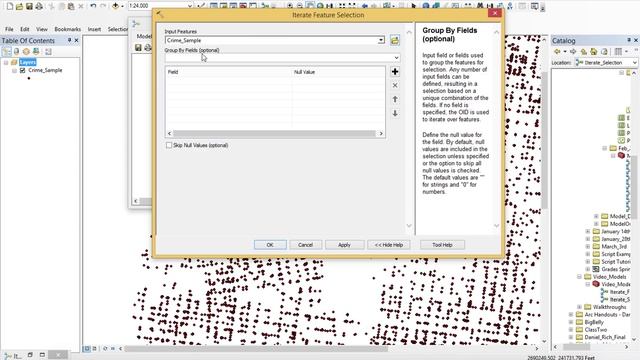Image resolution: width=640 pixels, height=360 pixels.
Task: Open the Edit menu
Action: pos(25,29)
